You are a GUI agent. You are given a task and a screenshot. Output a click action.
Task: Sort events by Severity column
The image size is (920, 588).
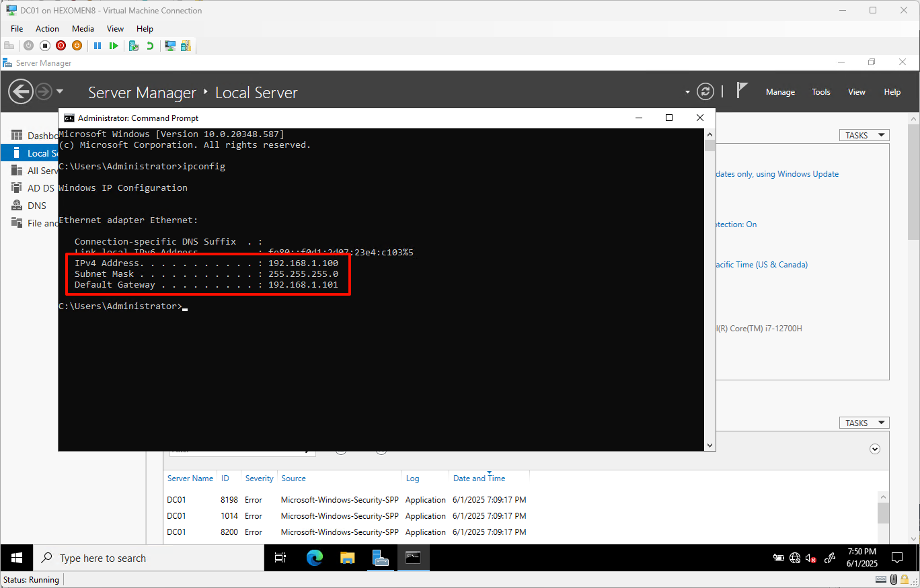click(260, 478)
